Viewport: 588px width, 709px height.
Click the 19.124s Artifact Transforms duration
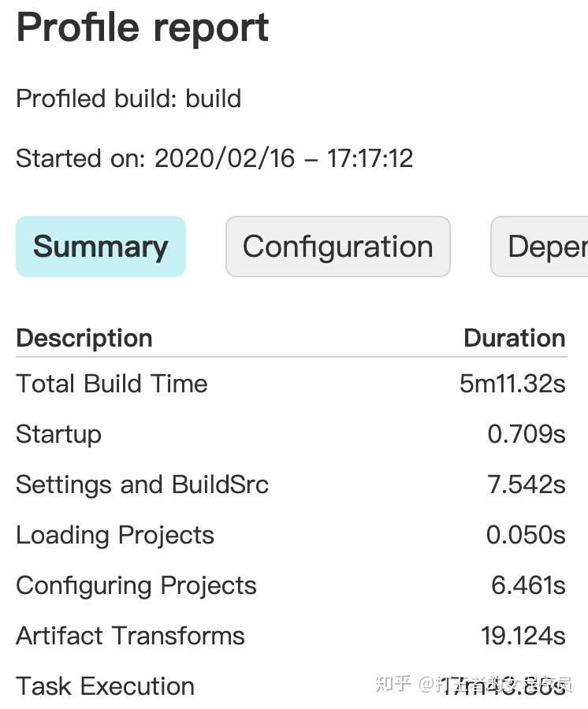523,636
